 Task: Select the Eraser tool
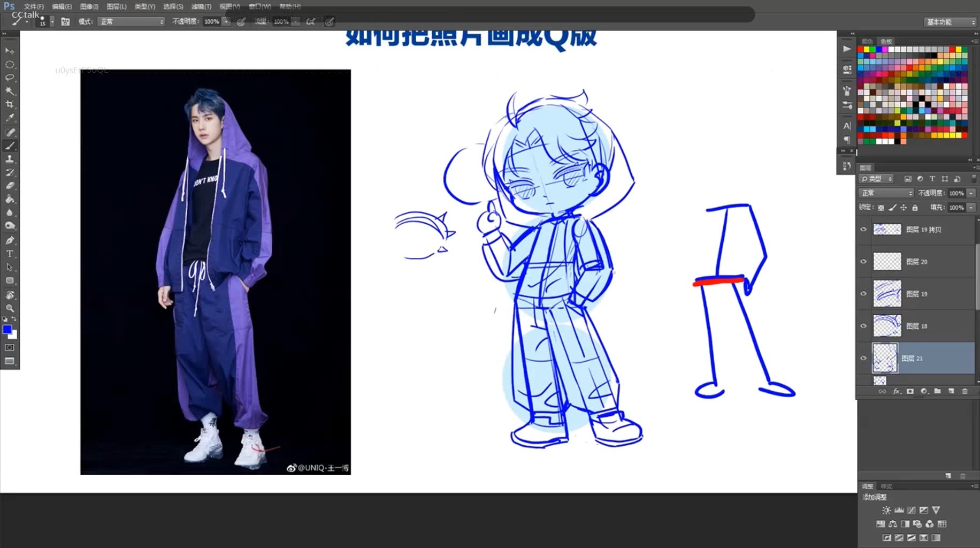10,186
